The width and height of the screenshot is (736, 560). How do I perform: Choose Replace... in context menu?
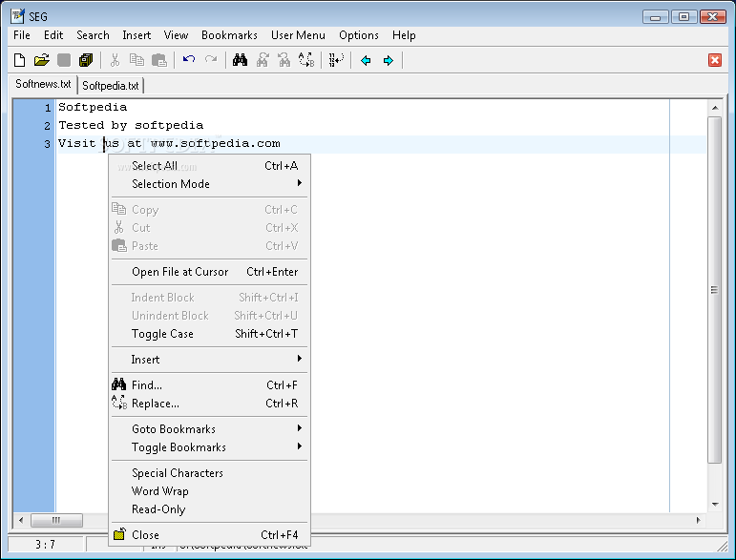209,404
